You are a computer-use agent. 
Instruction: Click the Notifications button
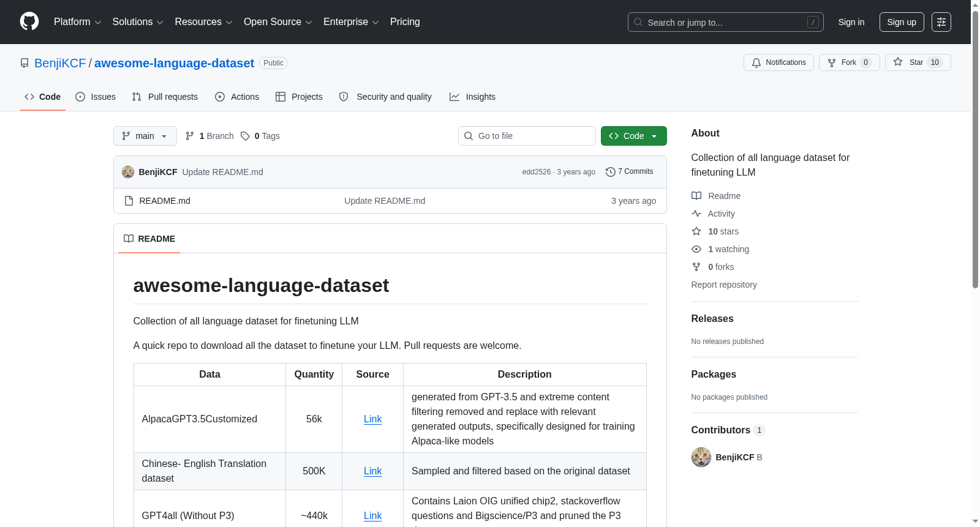[778, 62]
